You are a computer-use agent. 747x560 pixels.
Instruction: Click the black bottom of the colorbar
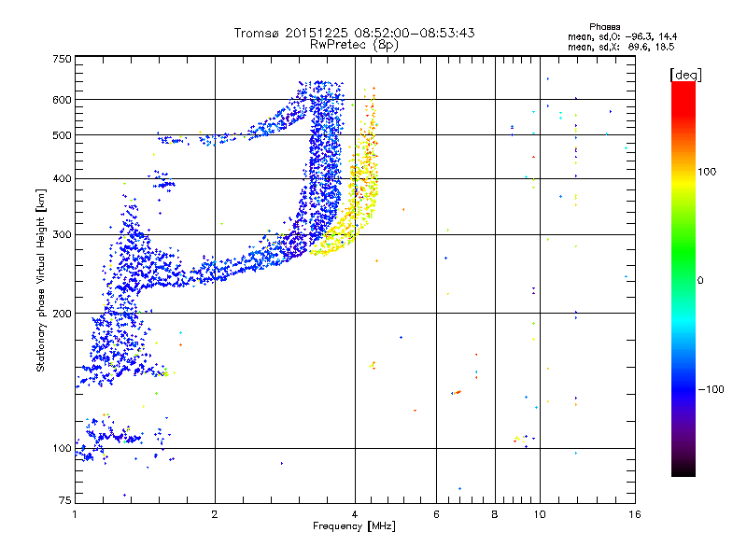[x=684, y=469]
